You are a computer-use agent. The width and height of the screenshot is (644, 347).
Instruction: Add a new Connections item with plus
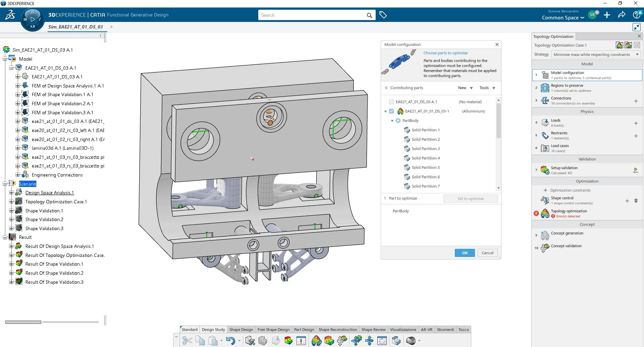point(636,101)
